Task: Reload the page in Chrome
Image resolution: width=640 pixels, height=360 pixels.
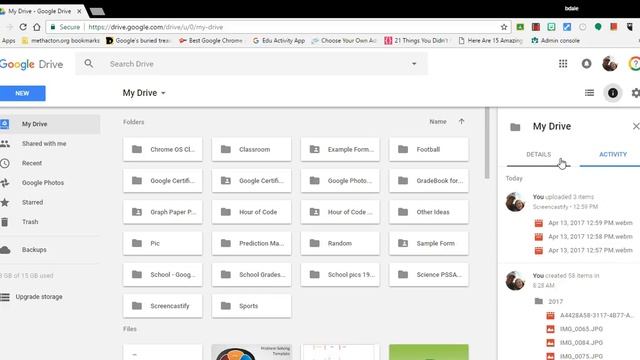Action: point(23,27)
